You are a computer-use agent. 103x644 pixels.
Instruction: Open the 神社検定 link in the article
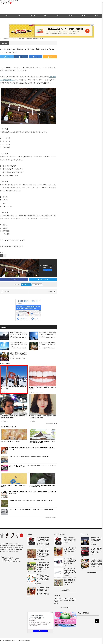point(53,77)
